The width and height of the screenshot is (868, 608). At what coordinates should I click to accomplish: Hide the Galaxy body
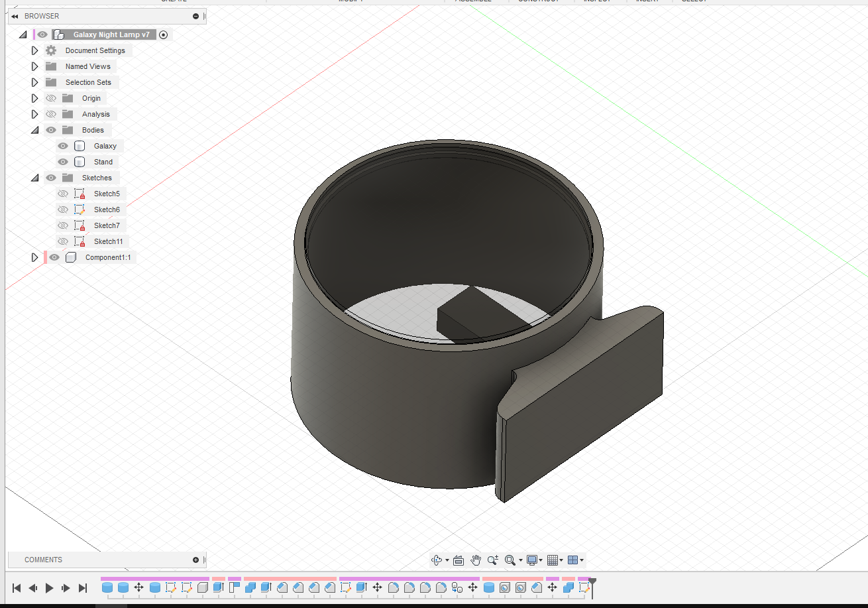point(63,146)
